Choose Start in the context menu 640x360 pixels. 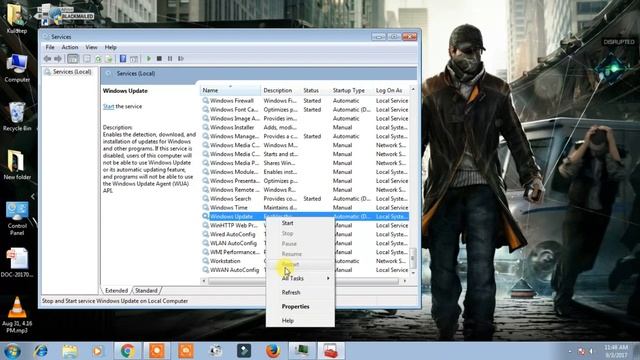(x=300, y=223)
